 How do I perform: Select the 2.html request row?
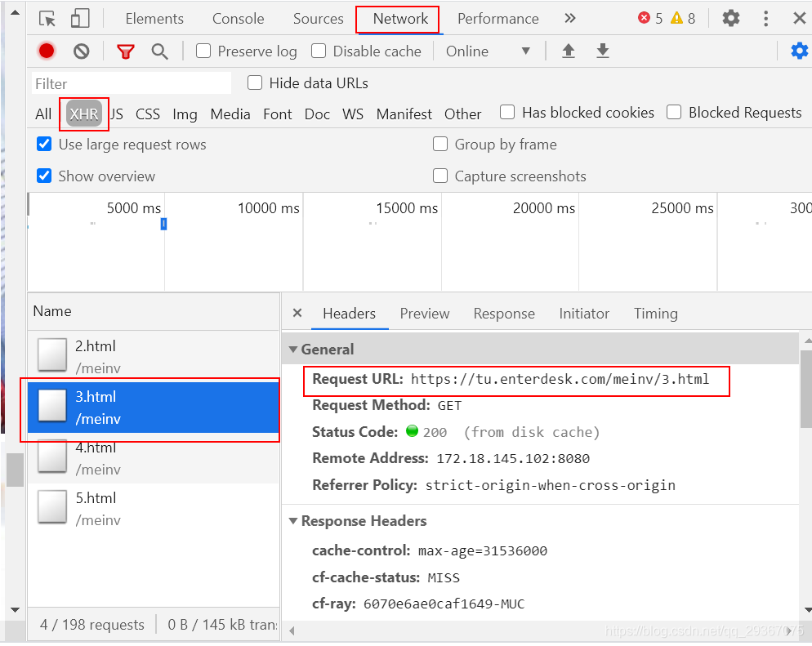154,356
